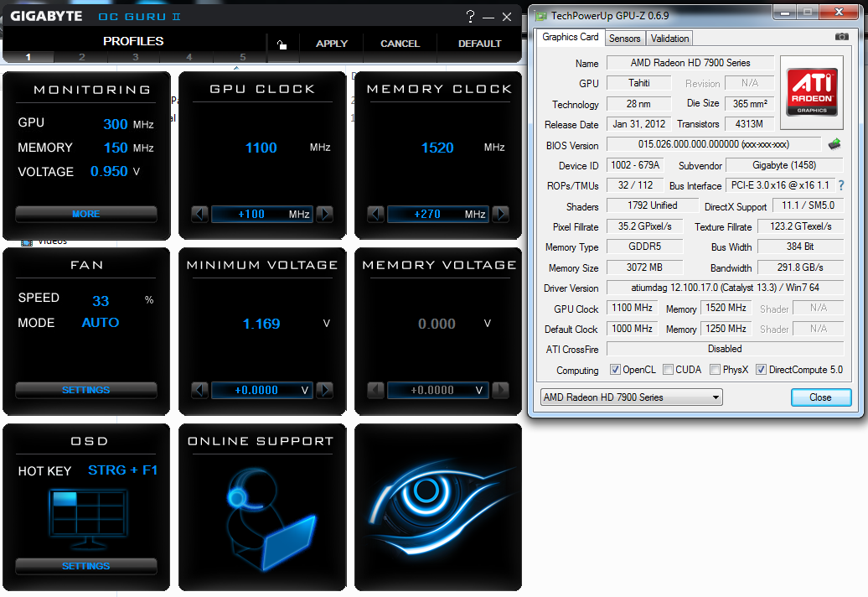Click the ATI CrossFire Disabled field
The image size is (868, 597).
725,349
